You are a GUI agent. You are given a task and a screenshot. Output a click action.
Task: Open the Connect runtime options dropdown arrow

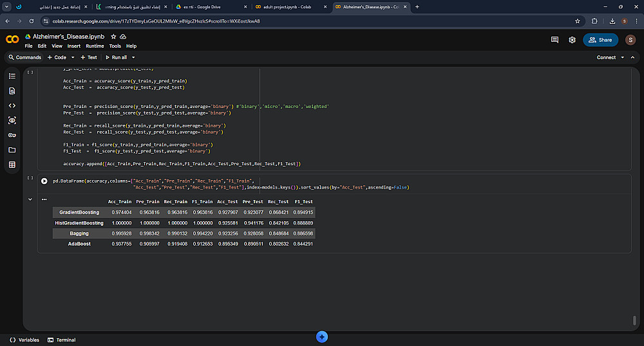pos(623,57)
